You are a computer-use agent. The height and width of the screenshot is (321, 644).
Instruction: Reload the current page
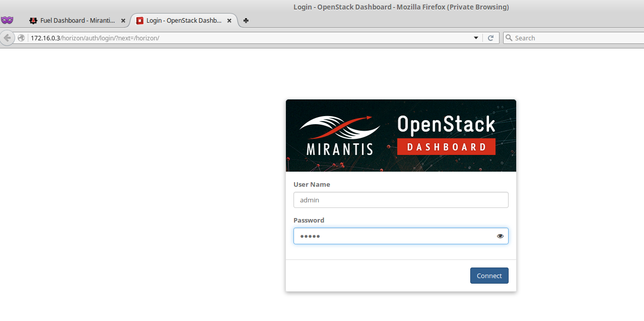(490, 38)
